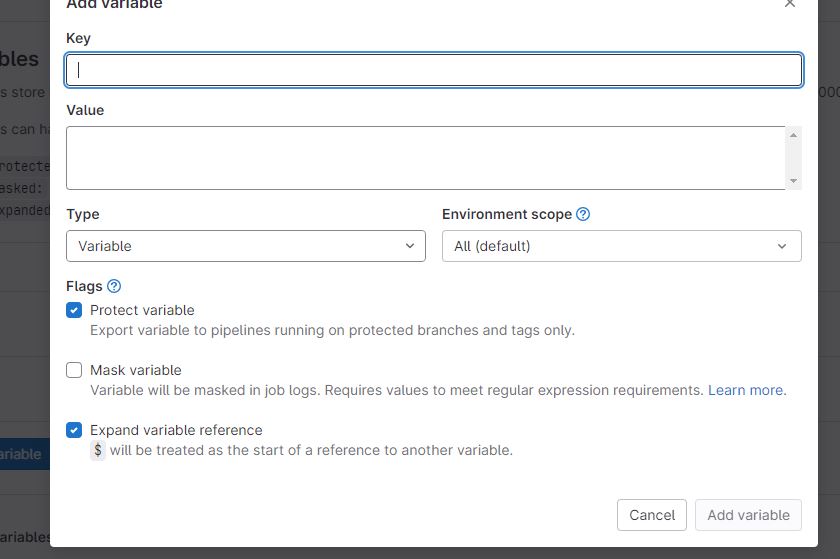Image resolution: width=840 pixels, height=559 pixels.
Task: Click the chevron in the All (default) selector
Action: coord(782,246)
